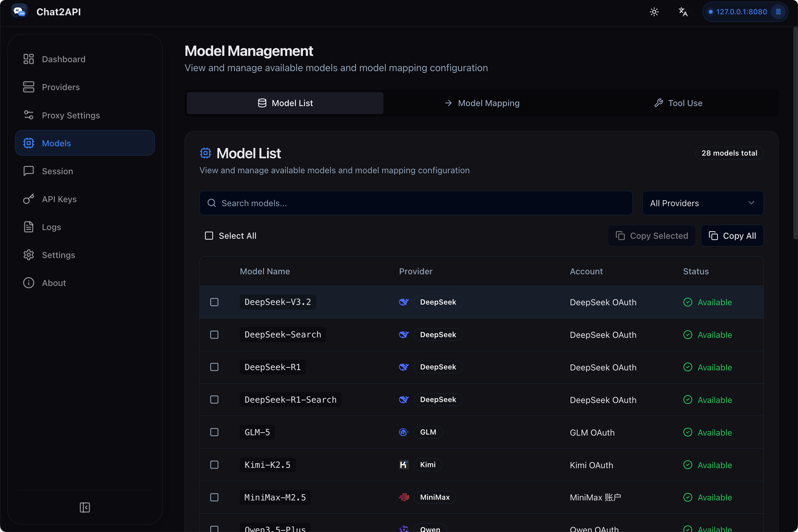798x532 pixels.
Task: Click the Status column header
Action: (x=696, y=271)
